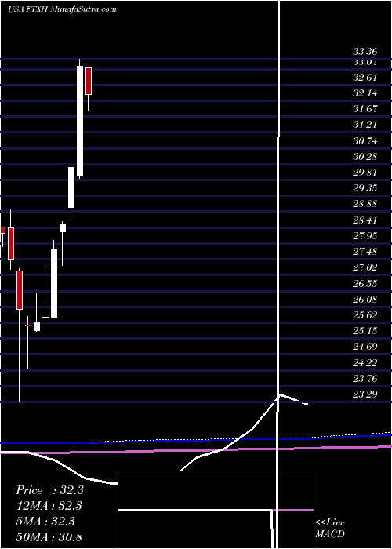Click the small white candlestick near 28.41
The height and width of the screenshot is (549, 392).
pyautogui.click(x=63, y=227)
